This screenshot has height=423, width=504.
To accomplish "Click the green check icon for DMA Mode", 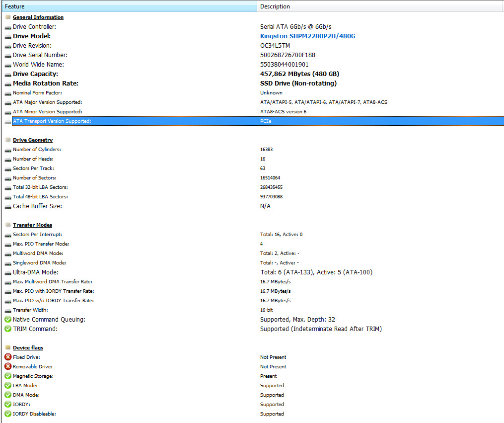I will coord(8,395).
